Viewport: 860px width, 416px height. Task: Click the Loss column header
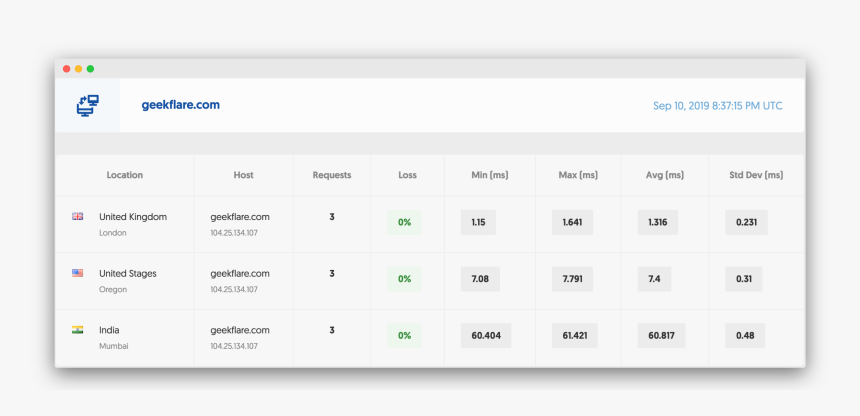(407, 175)
